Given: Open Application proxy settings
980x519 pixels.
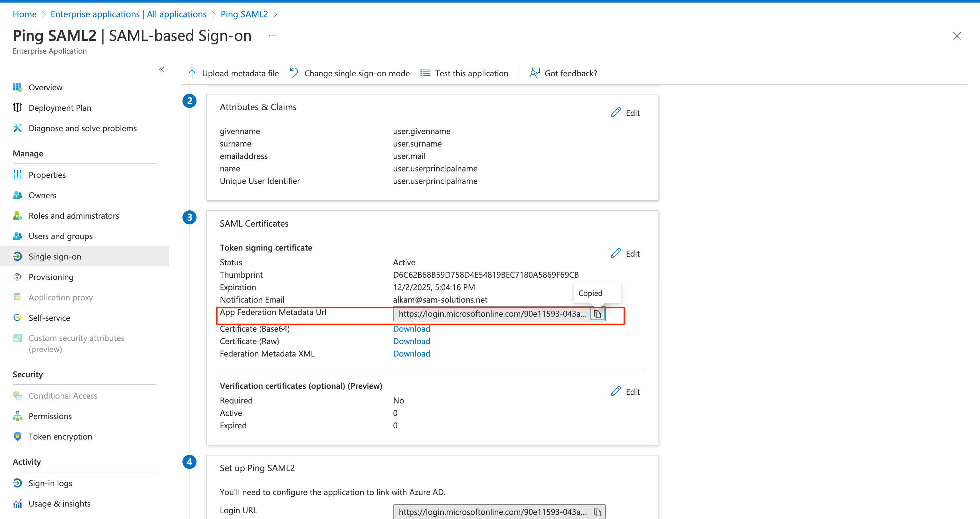Looking at the screenshot, I should tap(61, 297).
